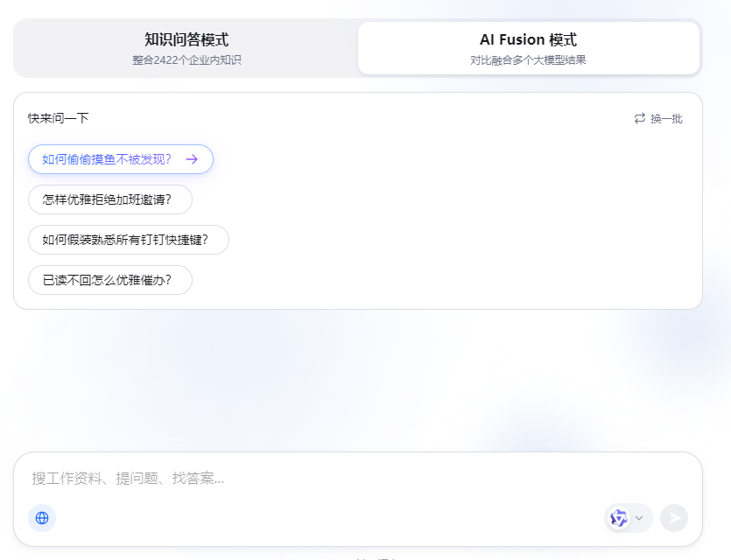
Task: Switch to AI Fusion 模式 tab
Action: tap(528, 48)
